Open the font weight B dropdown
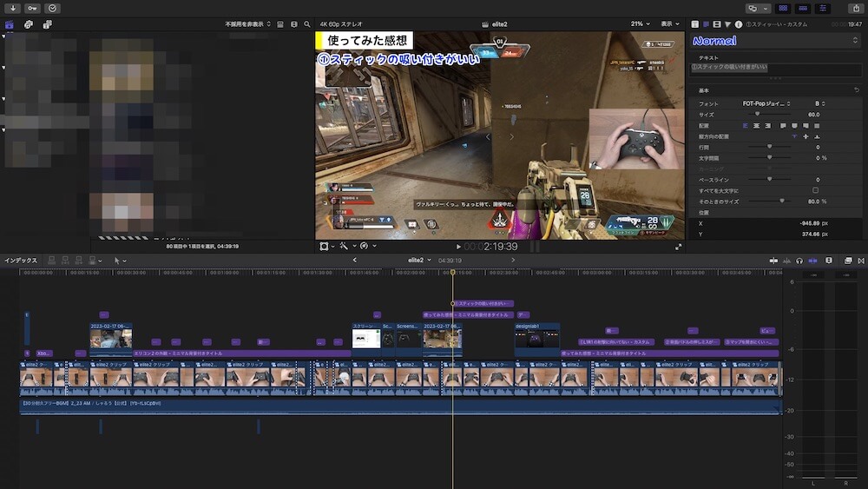 point(820,103)
